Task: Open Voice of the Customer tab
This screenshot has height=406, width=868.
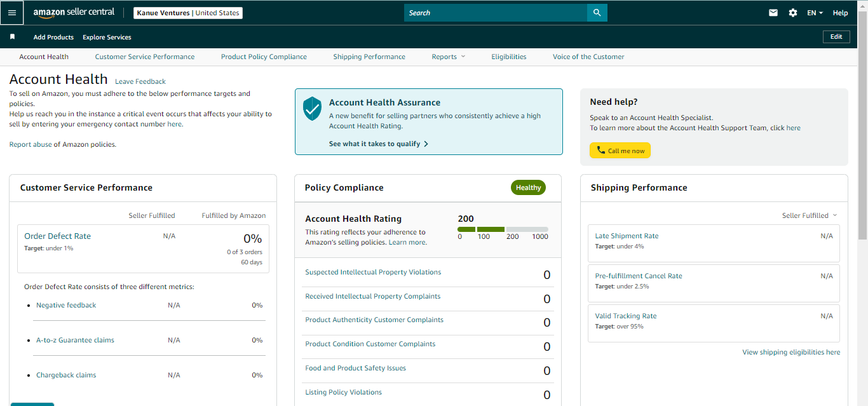Action: 588,57
